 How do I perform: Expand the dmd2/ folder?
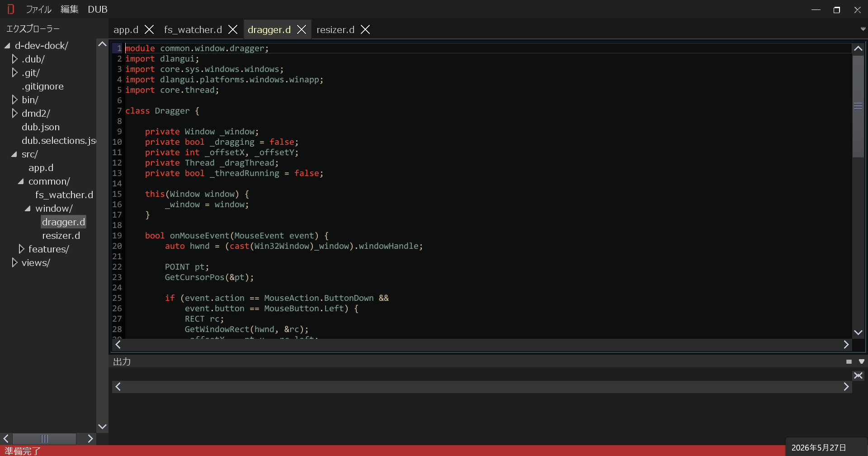tap(15, 113)
